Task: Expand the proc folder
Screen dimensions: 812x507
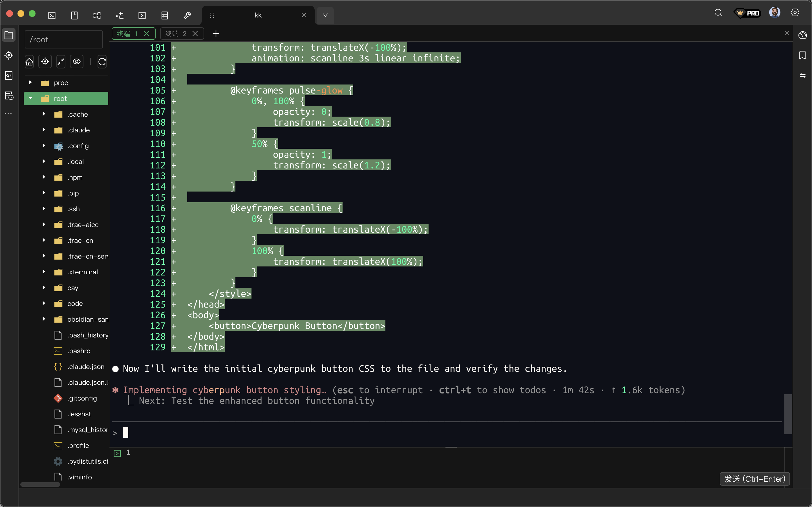Action: (x=30, y=83)
